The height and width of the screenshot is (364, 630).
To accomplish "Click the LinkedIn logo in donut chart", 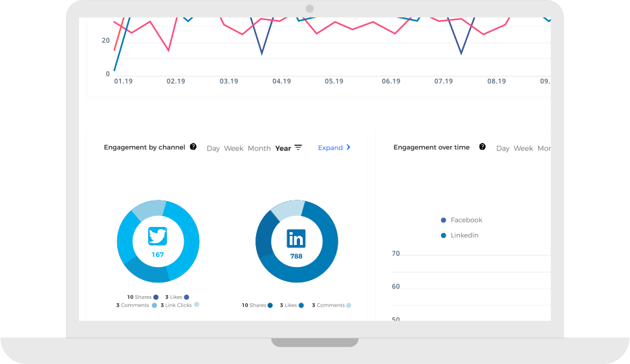I will click(296, 239).
